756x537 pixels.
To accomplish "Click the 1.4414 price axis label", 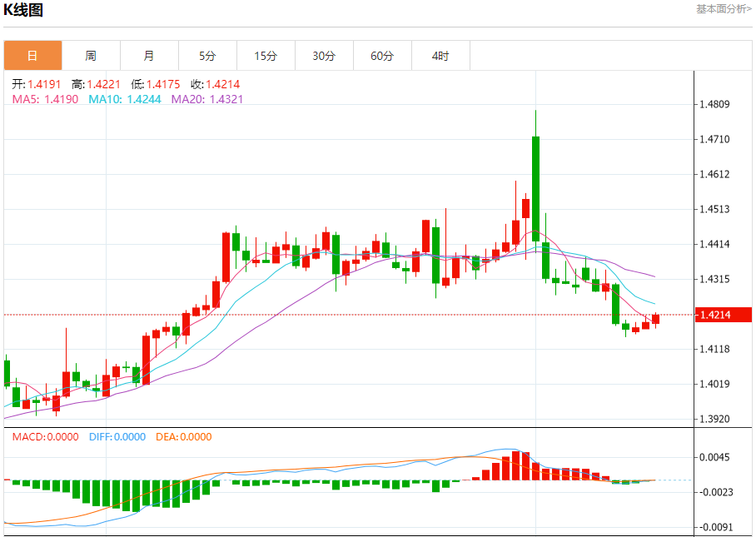I will coord(715,245).
